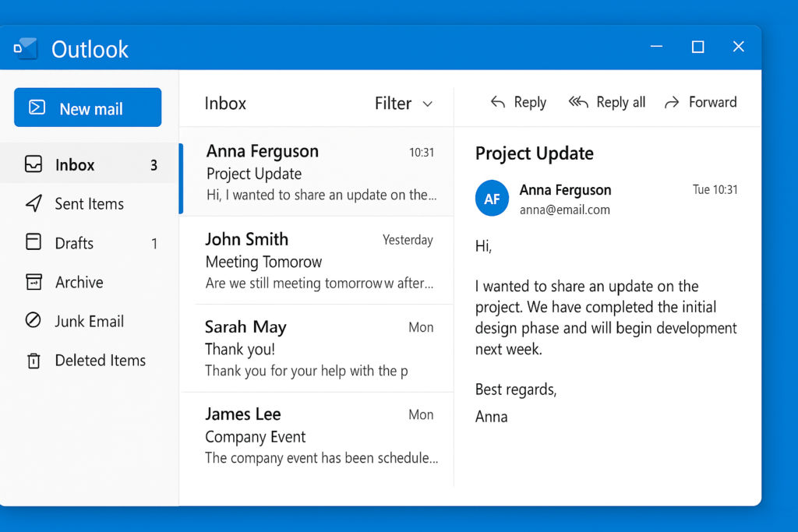Open James Lee's Company Event email

click(316, 436)
